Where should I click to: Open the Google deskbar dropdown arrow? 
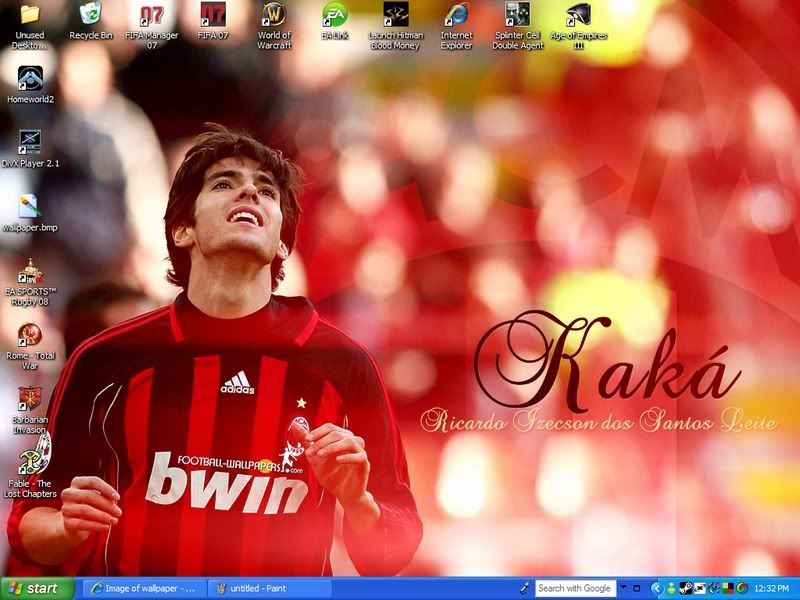[623, 588]
